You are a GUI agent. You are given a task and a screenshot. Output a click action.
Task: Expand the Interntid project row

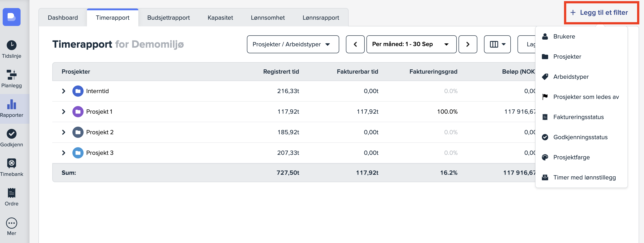click(x=63, y=91)
